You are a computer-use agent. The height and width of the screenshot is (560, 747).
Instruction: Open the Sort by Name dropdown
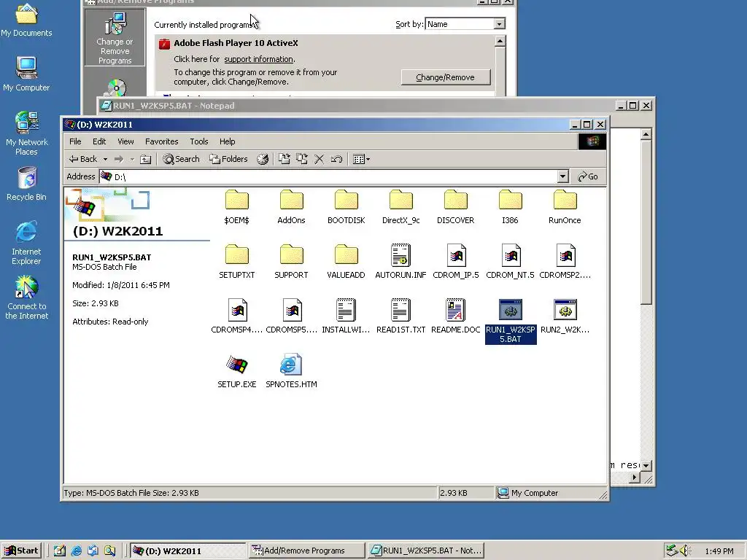coord(499,24)
